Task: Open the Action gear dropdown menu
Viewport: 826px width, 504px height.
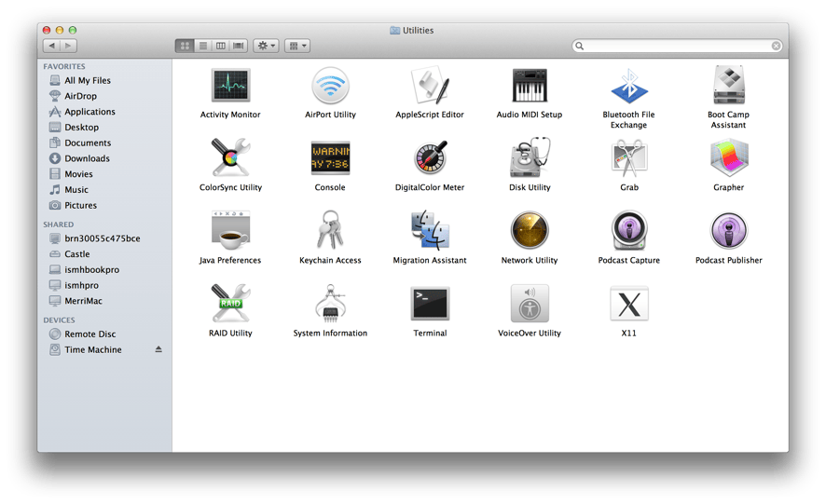Action: coord(266,46)
